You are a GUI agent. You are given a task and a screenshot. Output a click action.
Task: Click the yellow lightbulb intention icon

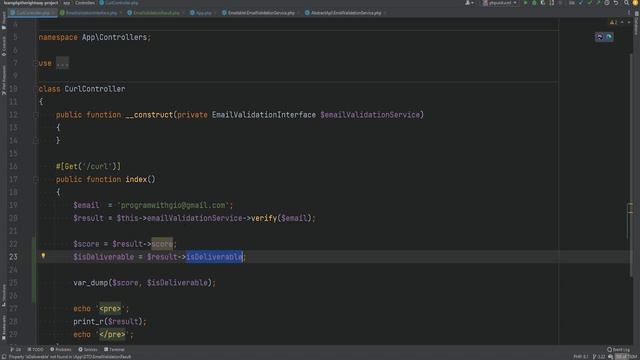coord(43,256)
